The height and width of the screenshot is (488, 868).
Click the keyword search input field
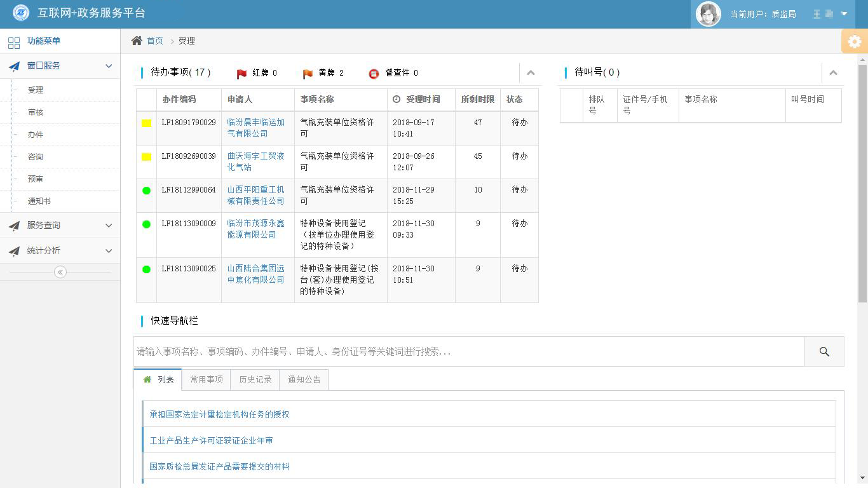445,351
